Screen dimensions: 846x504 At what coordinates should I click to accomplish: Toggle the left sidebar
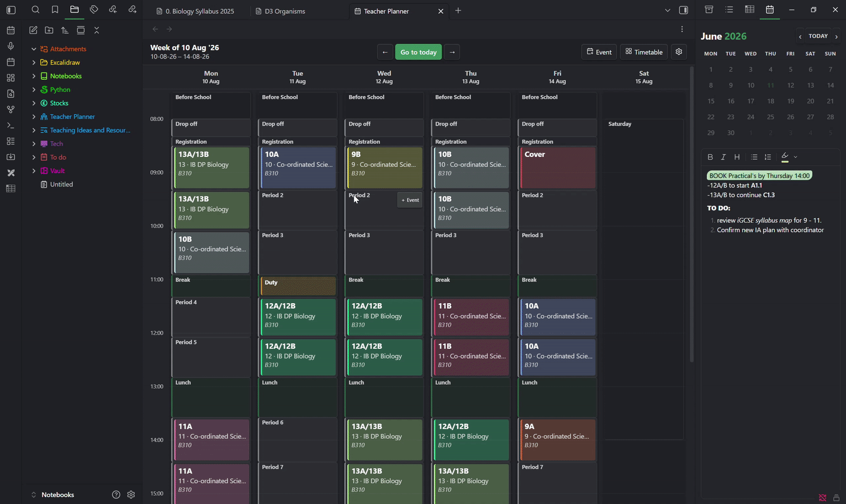coord(11,10)
